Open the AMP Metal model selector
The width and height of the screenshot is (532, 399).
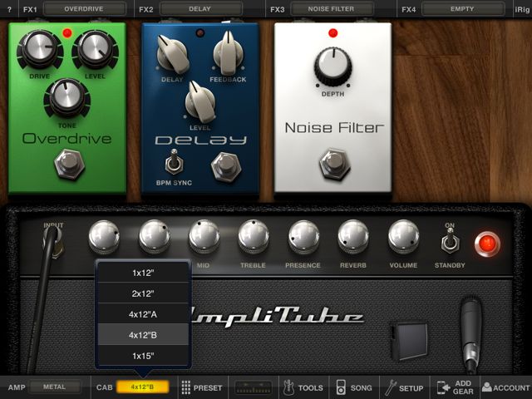click(55, 387)
